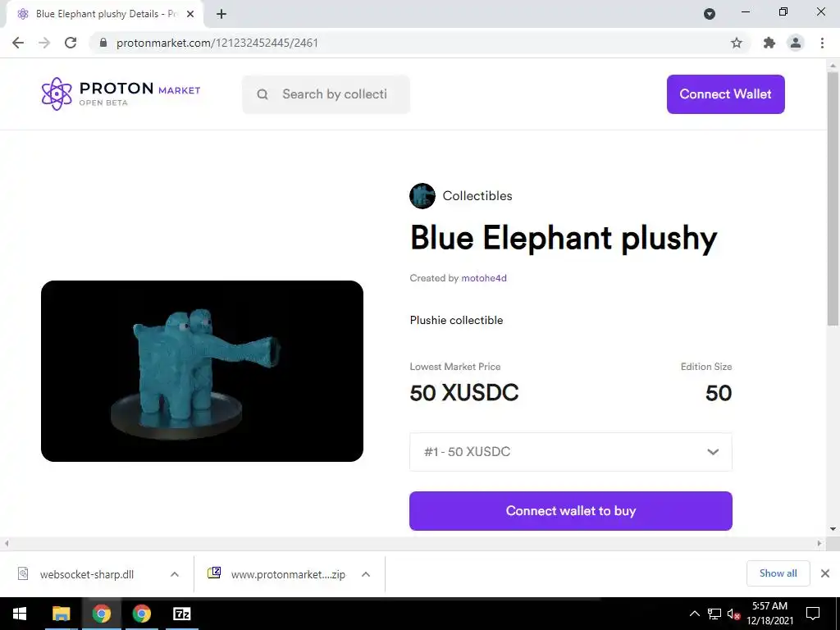The width and height of the screenshot is (840, 630).
Task: Click Connect wallet to buy button
Action: tap(571, 511)
